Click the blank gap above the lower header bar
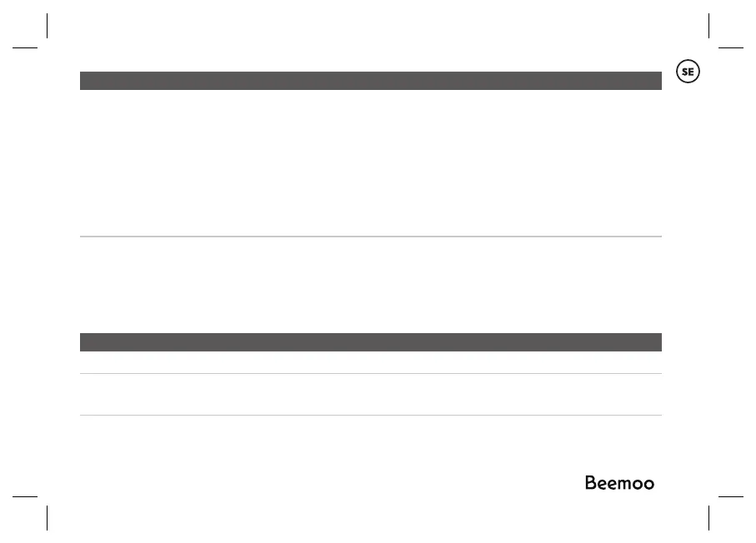The image size is (756, 543). (x=370, y=285)
